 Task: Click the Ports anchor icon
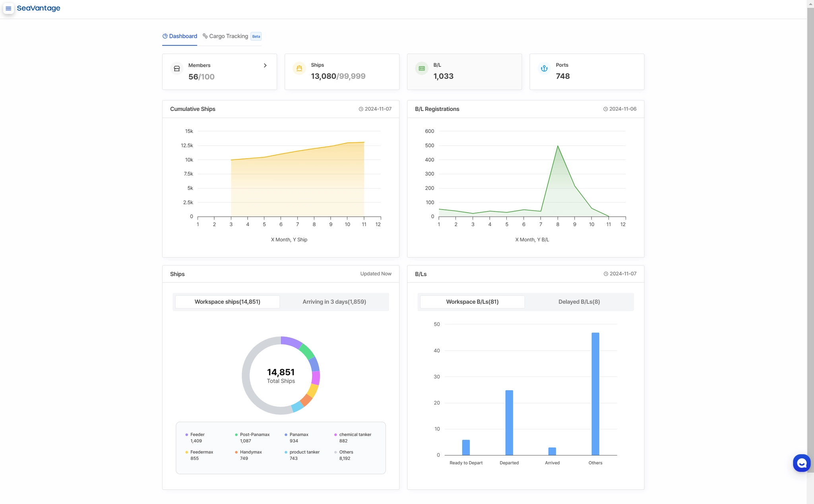544,68
